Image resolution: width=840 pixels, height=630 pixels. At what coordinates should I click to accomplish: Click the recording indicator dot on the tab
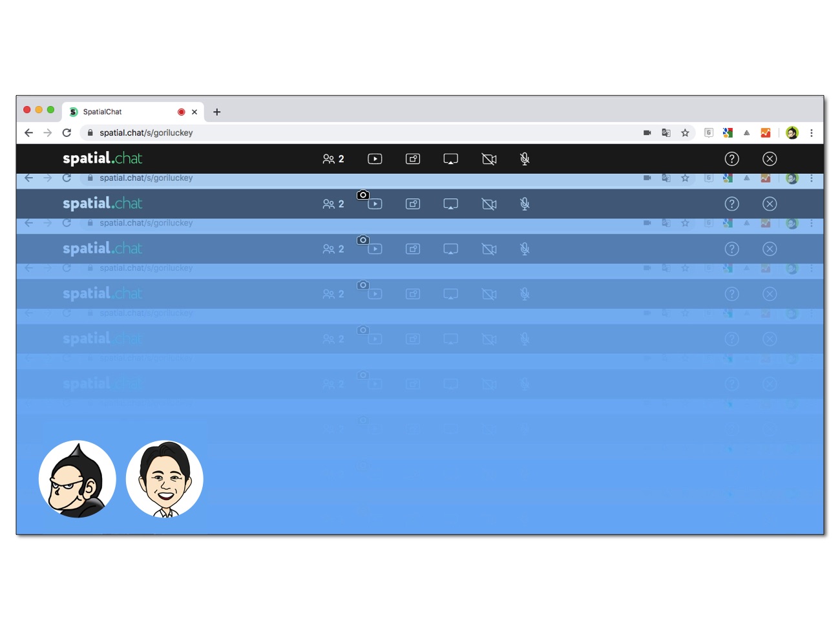[182, 112]
